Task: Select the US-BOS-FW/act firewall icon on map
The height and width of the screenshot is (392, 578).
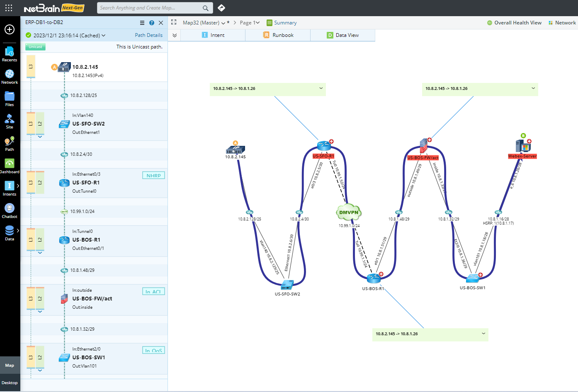Action: [423, 146]
